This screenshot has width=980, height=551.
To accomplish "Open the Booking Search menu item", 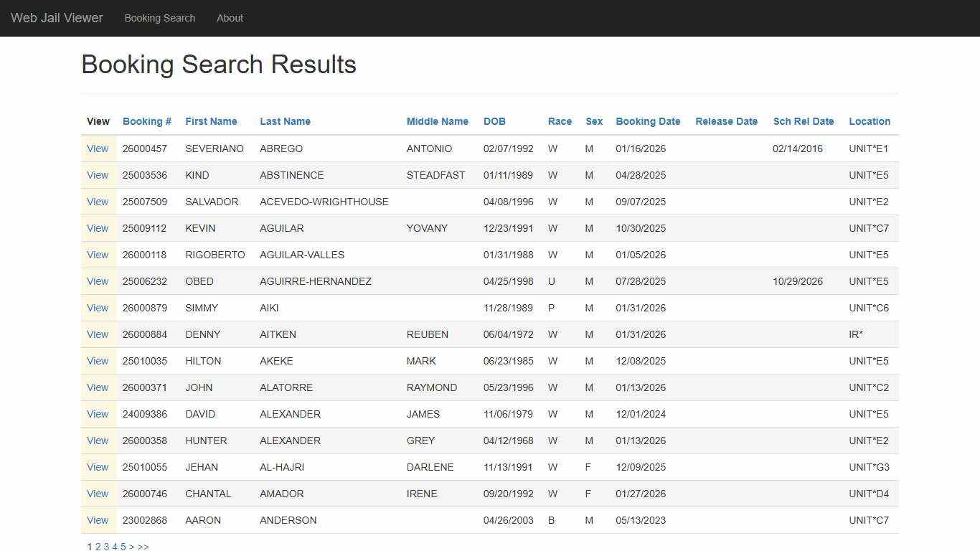I will coord(159,18).
